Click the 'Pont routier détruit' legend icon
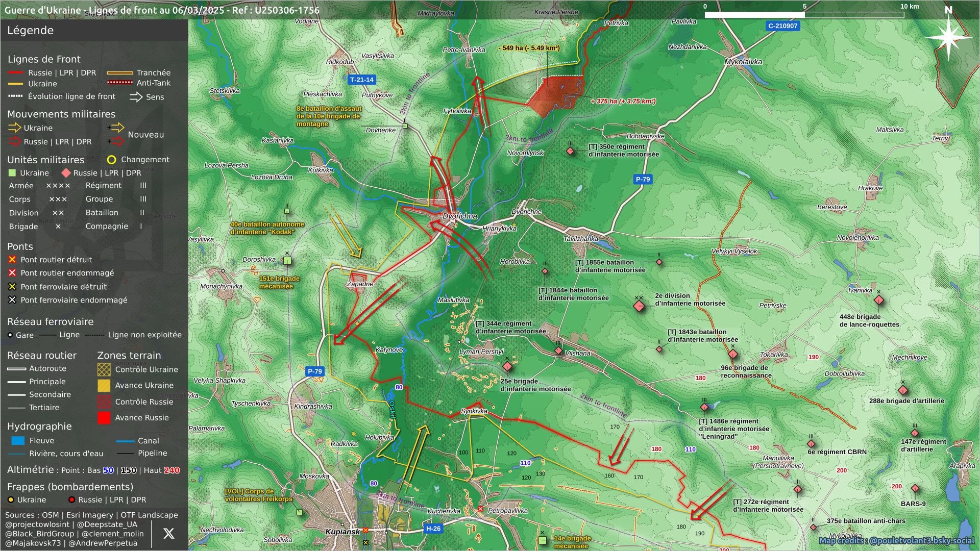980x551 pixels. coord(12,260)
